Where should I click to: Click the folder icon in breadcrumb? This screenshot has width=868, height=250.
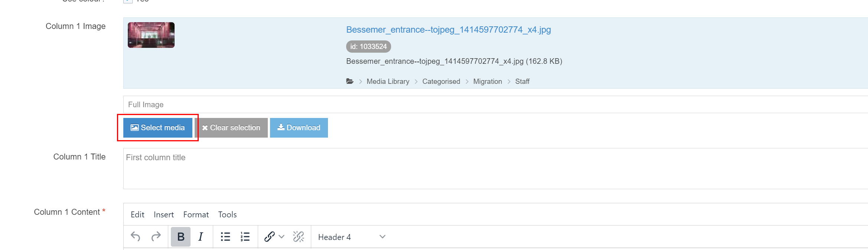pyautogui.click(x=350, y=81)
